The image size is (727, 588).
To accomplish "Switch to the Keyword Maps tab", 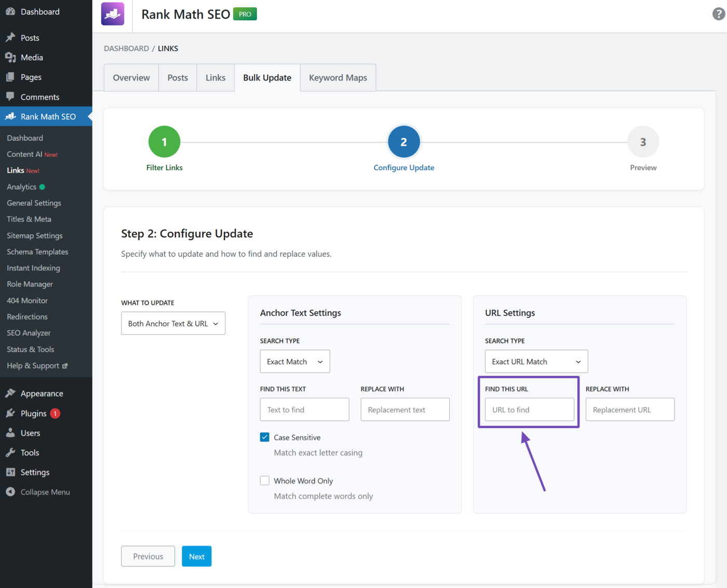I will (x=338, y=77).
